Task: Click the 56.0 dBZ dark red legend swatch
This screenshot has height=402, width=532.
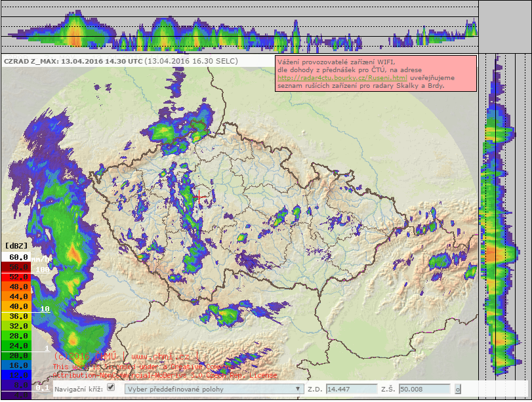Action: pos(16,267)
